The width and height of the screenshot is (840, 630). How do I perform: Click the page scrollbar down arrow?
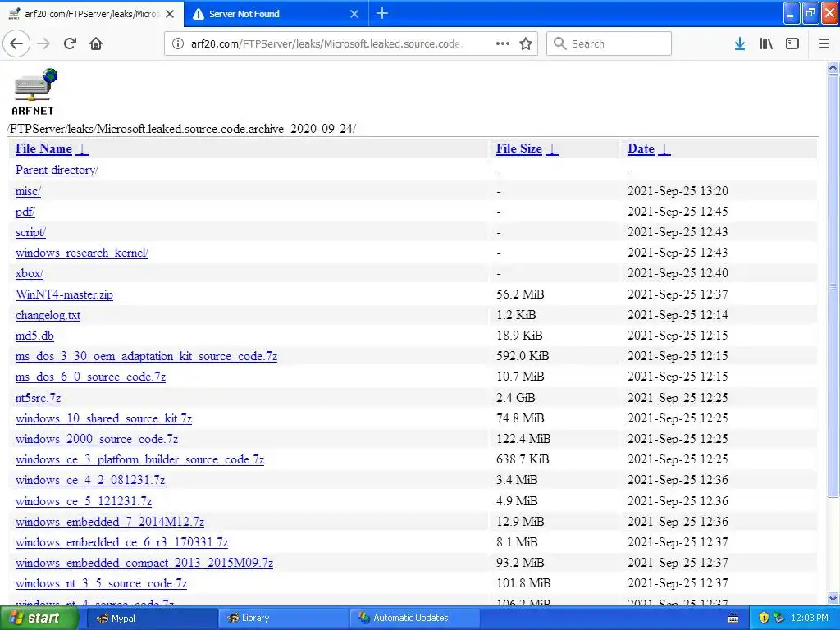point(833,598)
